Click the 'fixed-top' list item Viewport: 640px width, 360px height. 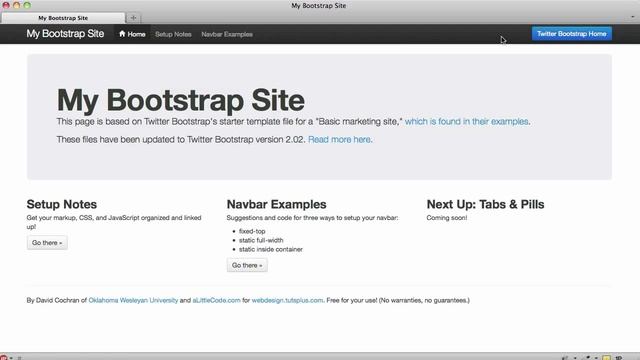(x=252, y=231)
